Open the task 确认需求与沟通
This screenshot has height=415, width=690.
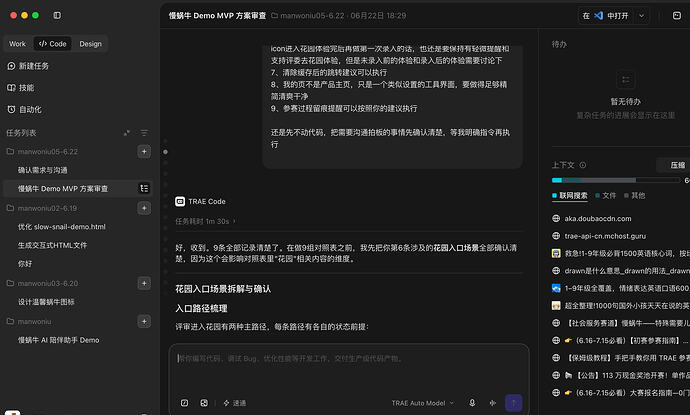43,170
